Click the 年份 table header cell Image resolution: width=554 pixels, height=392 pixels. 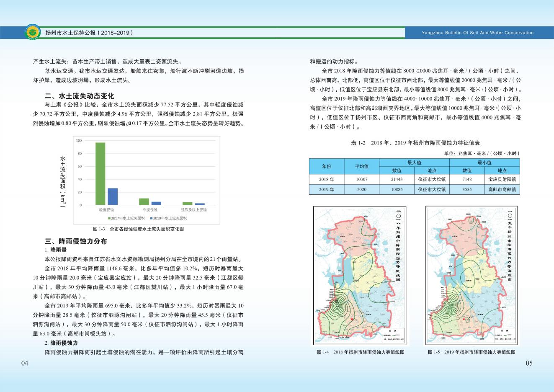(x=327, y=166)
